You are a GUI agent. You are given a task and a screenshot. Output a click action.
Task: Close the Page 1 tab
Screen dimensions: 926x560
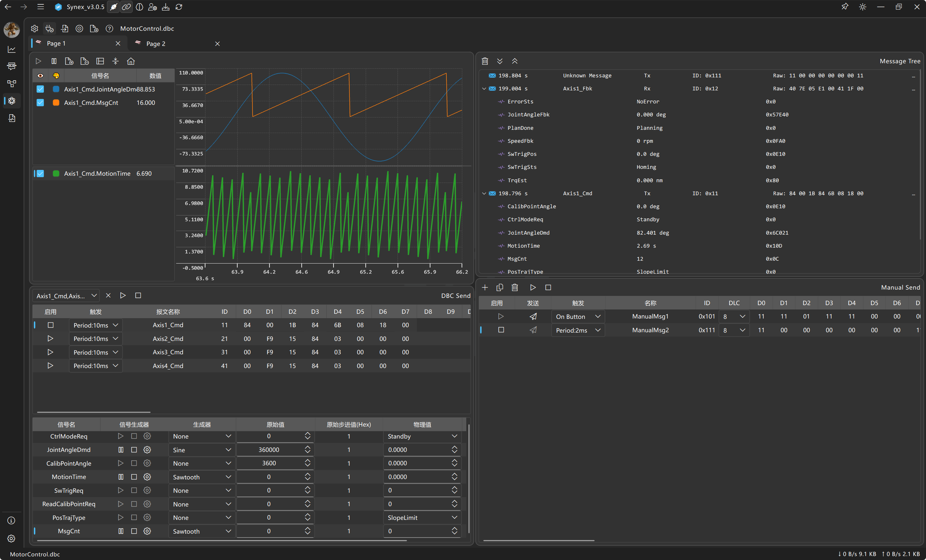tap(118, 44)
